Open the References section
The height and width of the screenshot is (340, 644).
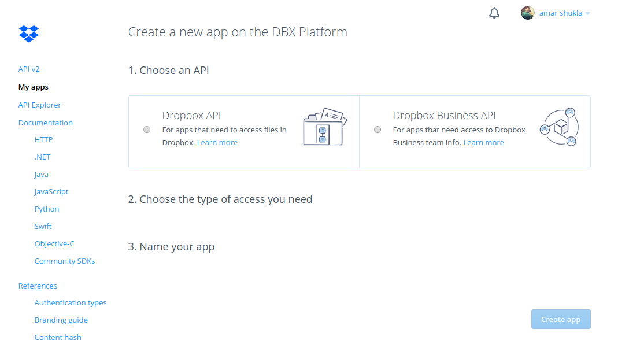click(x=38, y=286)
